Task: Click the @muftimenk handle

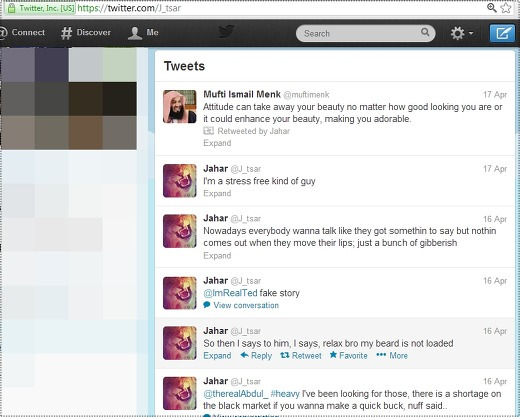Action: 306,95
